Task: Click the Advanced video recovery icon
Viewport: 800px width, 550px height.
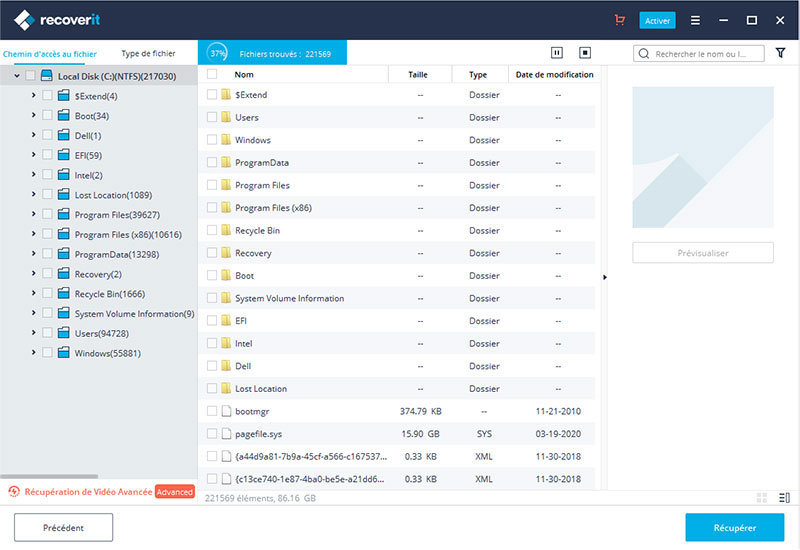Action: tap(14, 492)
